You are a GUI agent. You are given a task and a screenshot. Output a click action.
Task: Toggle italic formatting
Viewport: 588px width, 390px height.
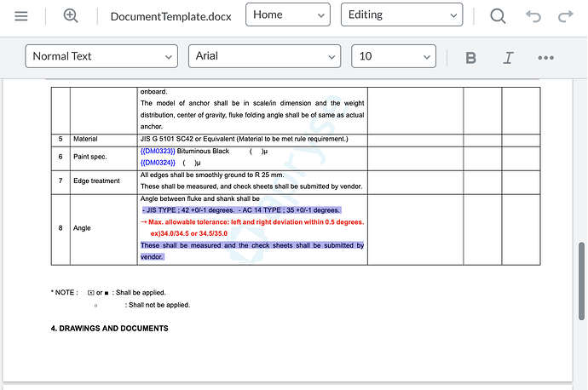pyautogui.click(x=509, y=57)
